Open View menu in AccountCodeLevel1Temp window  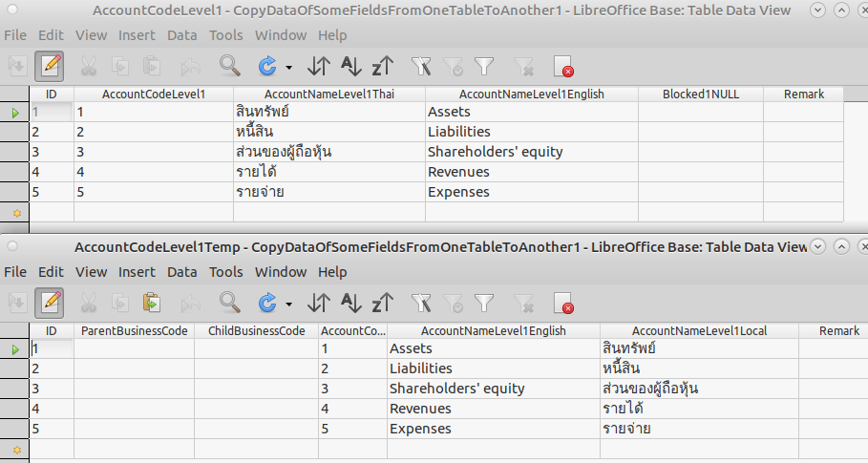pos(92,272)
